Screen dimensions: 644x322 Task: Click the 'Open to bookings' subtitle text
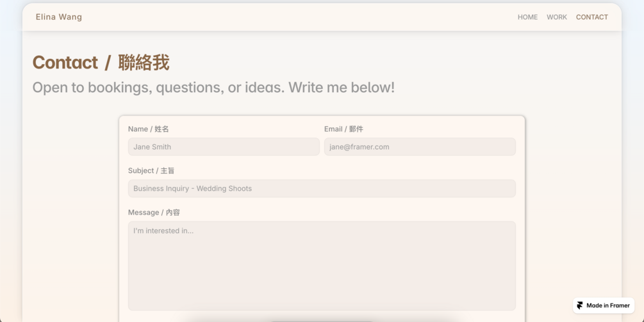click(x=213, y=87)
